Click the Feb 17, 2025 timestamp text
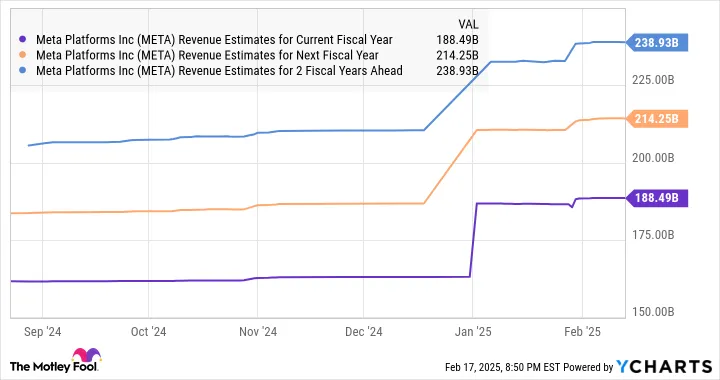 point(503,367)
